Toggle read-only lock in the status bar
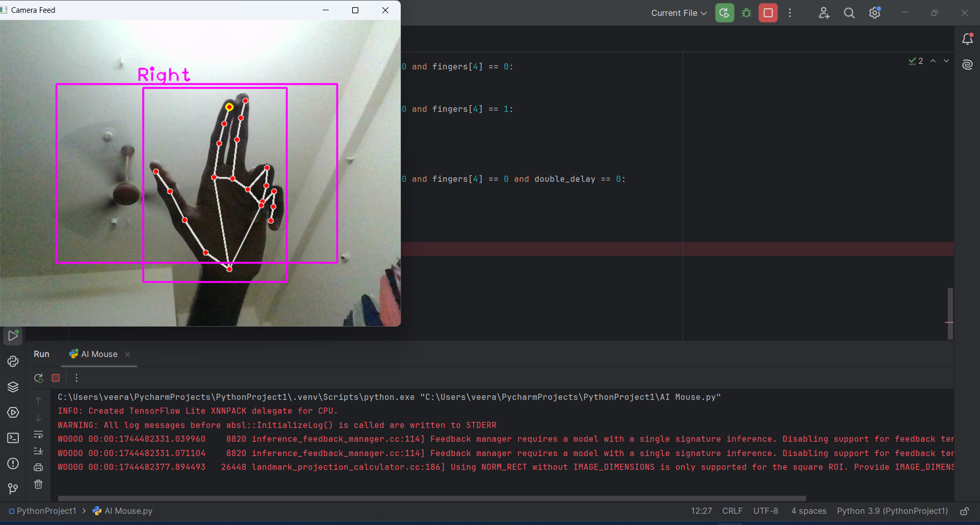Viewport: 980px width, 525px height. click(964, 511)
